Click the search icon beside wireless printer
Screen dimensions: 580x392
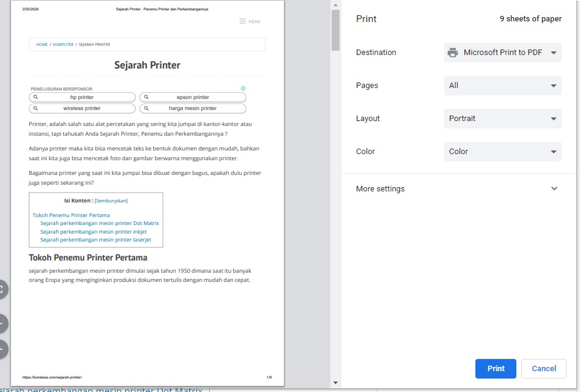pyautogui.click(x=35, y=108)
